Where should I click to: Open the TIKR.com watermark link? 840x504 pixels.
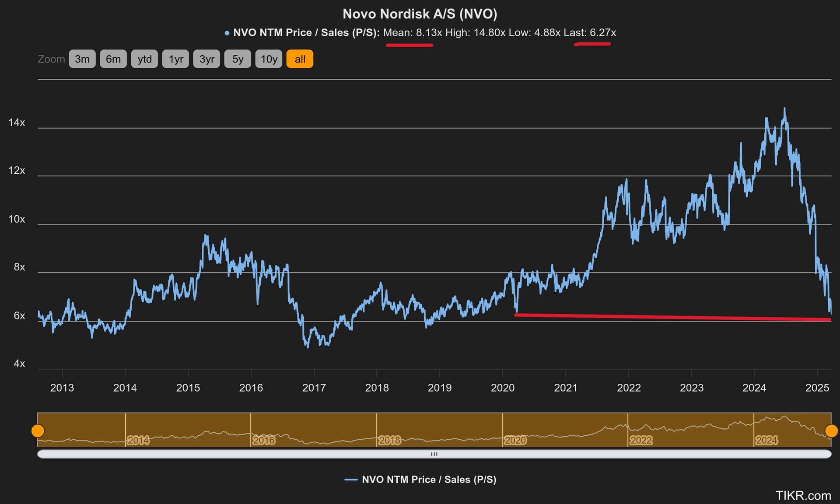tap(803, 495)
